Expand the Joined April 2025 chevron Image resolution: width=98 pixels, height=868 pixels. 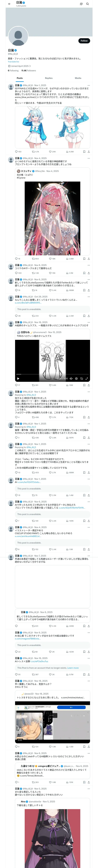tap(30, 66)
